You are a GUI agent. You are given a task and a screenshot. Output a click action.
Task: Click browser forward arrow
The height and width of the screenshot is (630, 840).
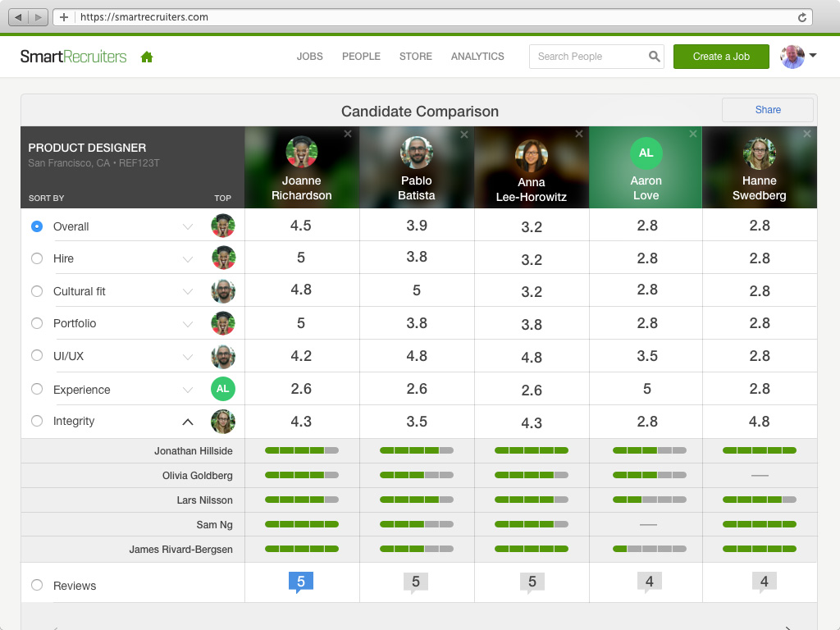pyautogui.click(x=38, y=17)
